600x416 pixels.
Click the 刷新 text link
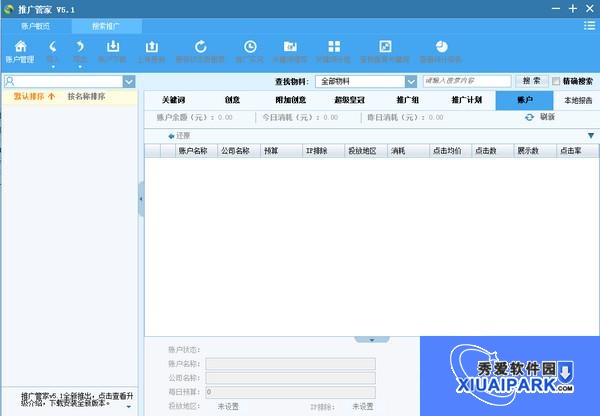pos(547,117)
